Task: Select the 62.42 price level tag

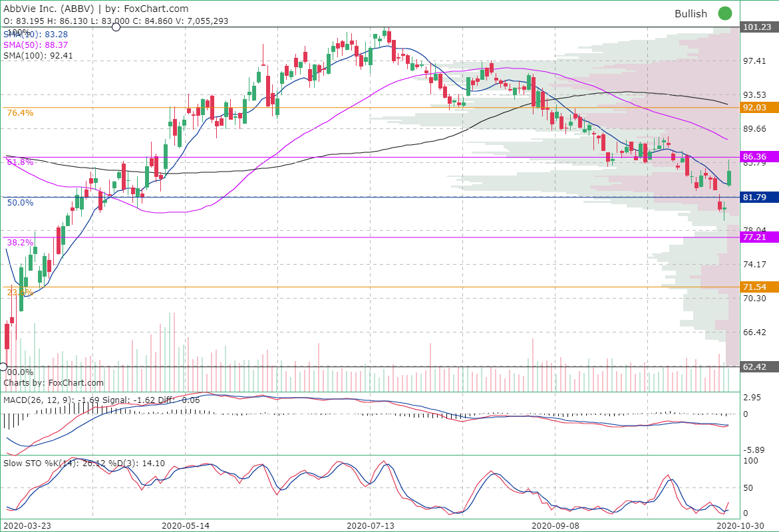Action: (x=755, y=366)
